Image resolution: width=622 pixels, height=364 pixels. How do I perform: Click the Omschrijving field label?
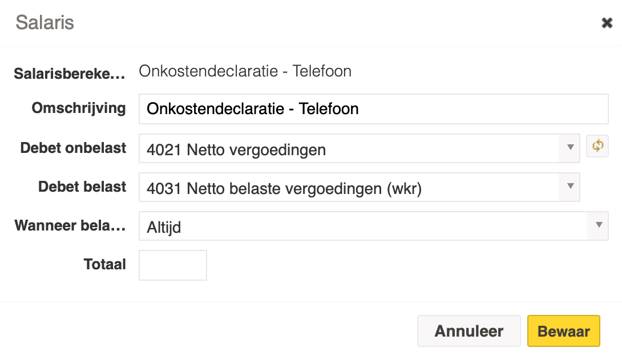79,108
